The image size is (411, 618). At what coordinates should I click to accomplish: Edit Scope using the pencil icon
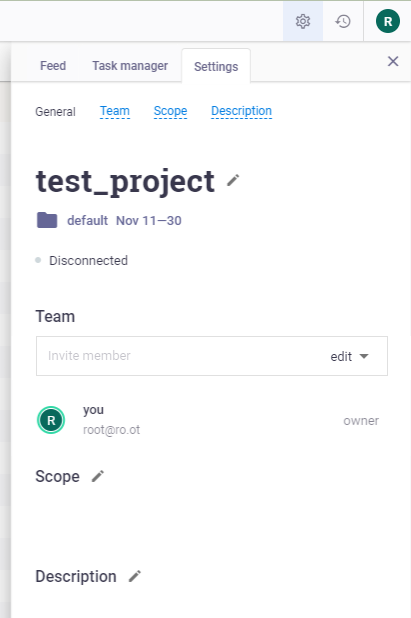coord(98,476)
